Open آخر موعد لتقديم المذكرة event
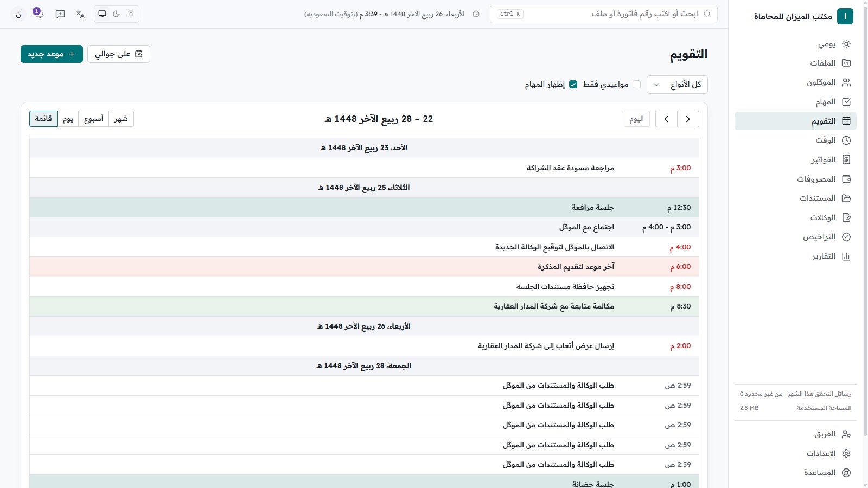Image resolution: width=868 pixels, height=488 pixels. (x=364, y=267)
